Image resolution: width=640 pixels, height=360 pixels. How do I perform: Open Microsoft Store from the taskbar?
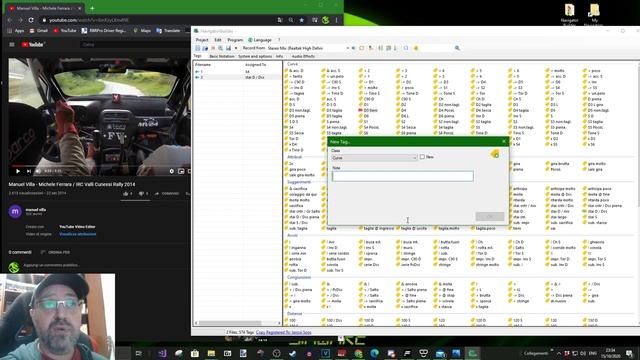pyautogui.click(x=195, y=353)
